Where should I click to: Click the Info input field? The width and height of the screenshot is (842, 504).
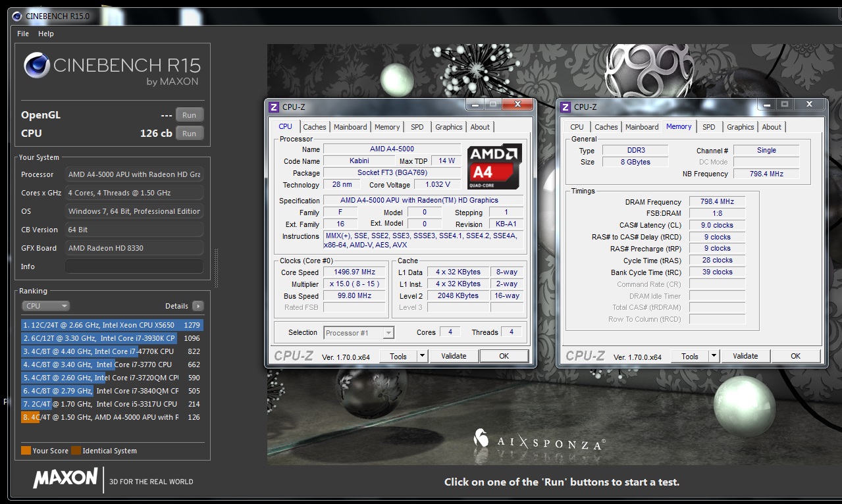(x=134, y=266)
